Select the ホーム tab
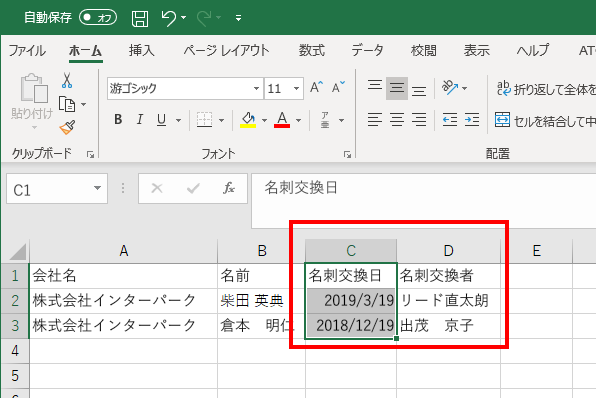Viewport: 596px width, 398px height. (86, 50)
